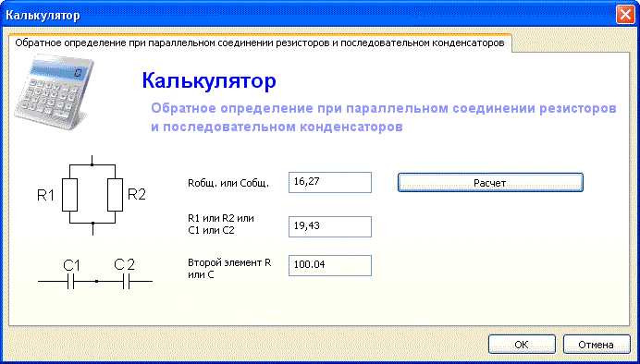640x364 pixels.
Task: Click the input field containing 19,43
Action: coord(330,226)
